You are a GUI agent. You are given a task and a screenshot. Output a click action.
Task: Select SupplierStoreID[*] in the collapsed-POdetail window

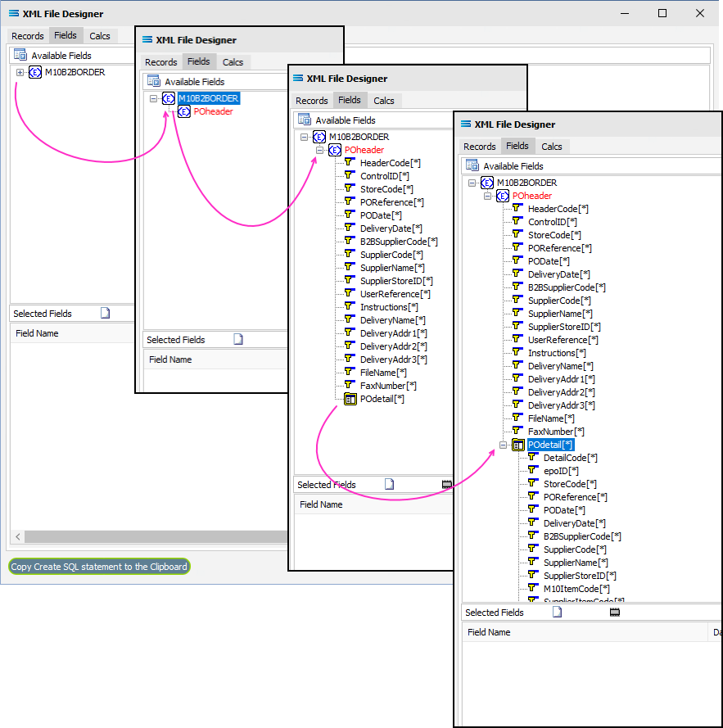396,281
